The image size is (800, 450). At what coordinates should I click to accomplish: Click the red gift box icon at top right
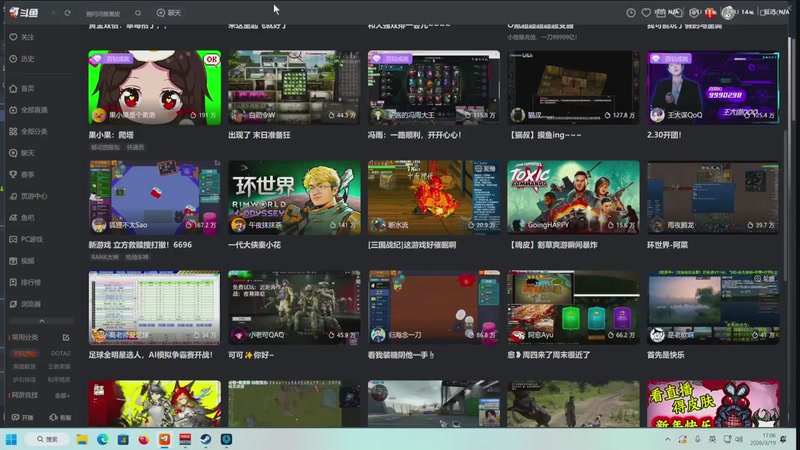click(710, 13)
